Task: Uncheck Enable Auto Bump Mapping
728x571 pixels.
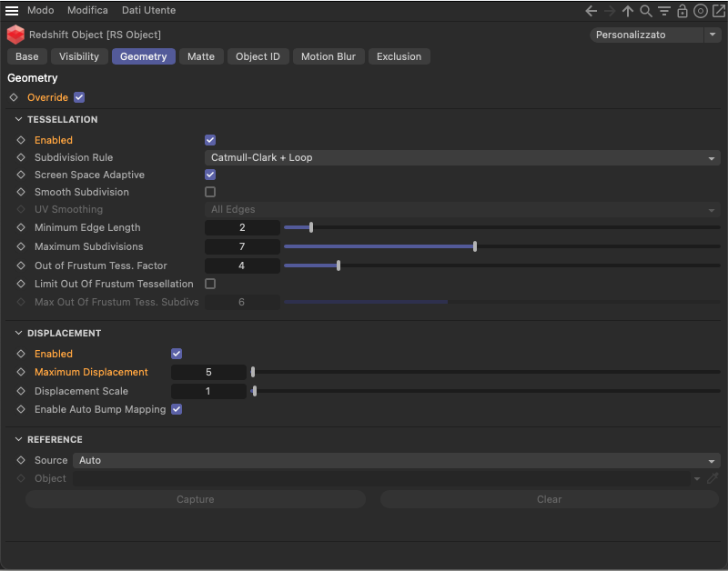Action: click(177, 409)
